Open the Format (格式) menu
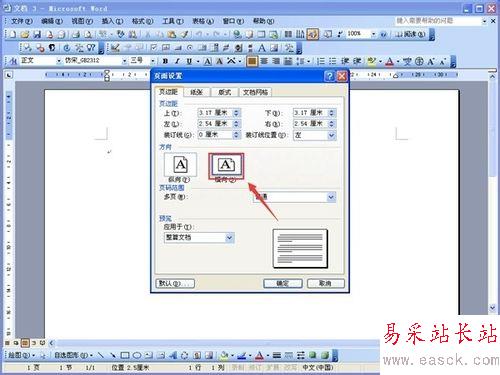This screenshot has width=500, height=375. point(142,21)
